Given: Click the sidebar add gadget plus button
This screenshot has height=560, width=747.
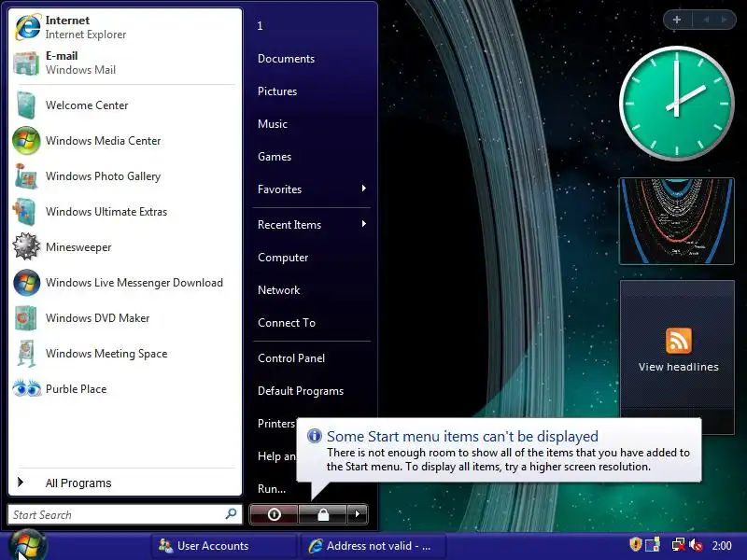Looking at the screenshot, I should [x=676, y=20].
